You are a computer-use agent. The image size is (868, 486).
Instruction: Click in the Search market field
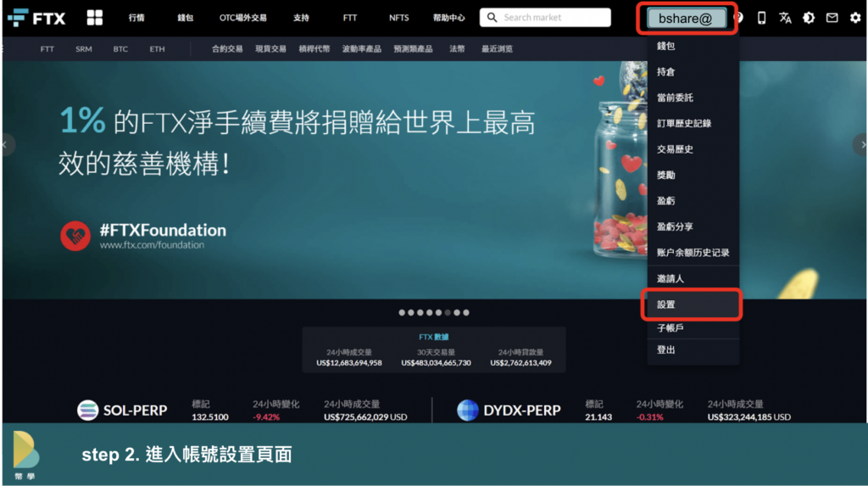[545, 18]
